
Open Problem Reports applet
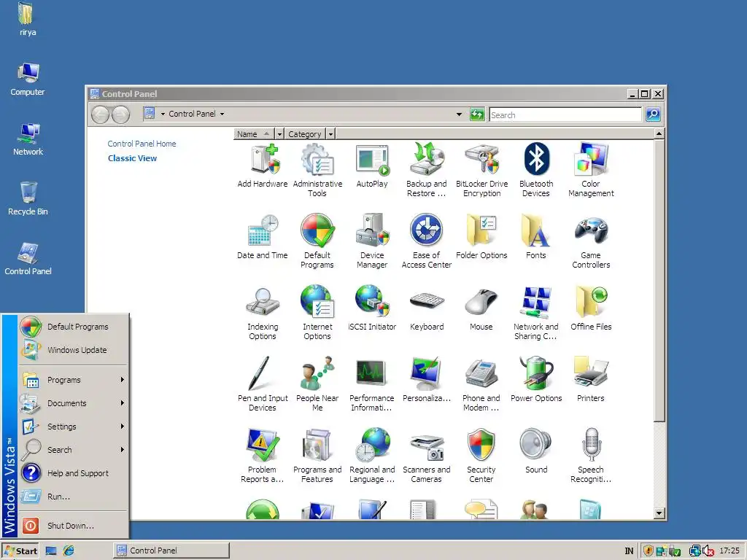pos(263,456)
